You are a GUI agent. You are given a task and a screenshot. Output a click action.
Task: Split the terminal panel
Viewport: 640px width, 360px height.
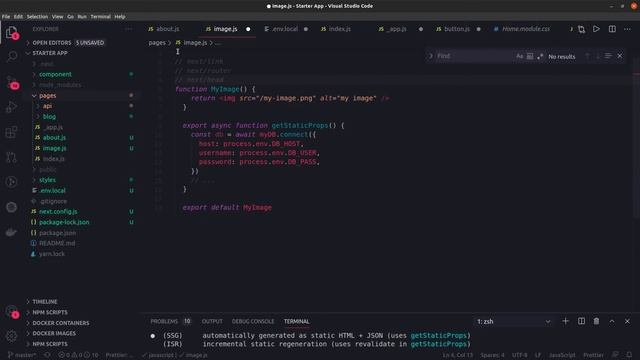[581, 321]
